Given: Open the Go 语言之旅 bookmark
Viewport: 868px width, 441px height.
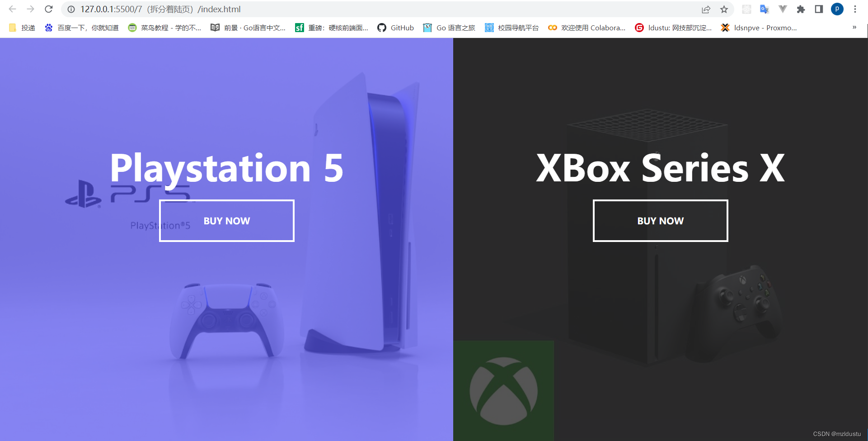Looking at the screenshot, I should pyautogui.click(x=449, y=28).
